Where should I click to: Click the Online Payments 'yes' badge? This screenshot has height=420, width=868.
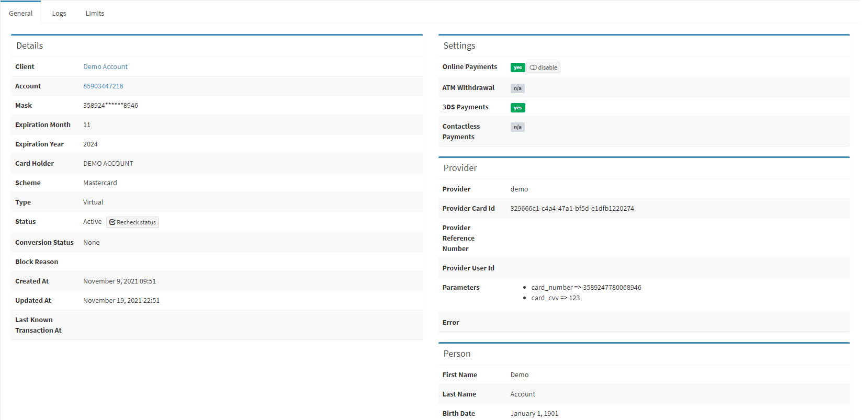coord(517,67)
